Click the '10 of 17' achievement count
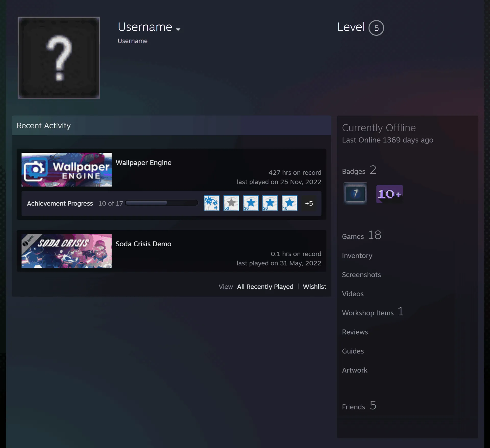Image resolution: width=490 pixels, height=448 pixels. [x=111, y=203]
